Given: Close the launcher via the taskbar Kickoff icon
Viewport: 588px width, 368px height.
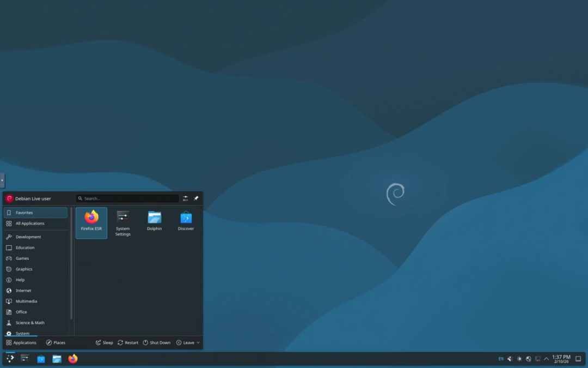Looking at the screenshot, I should 10,359.
